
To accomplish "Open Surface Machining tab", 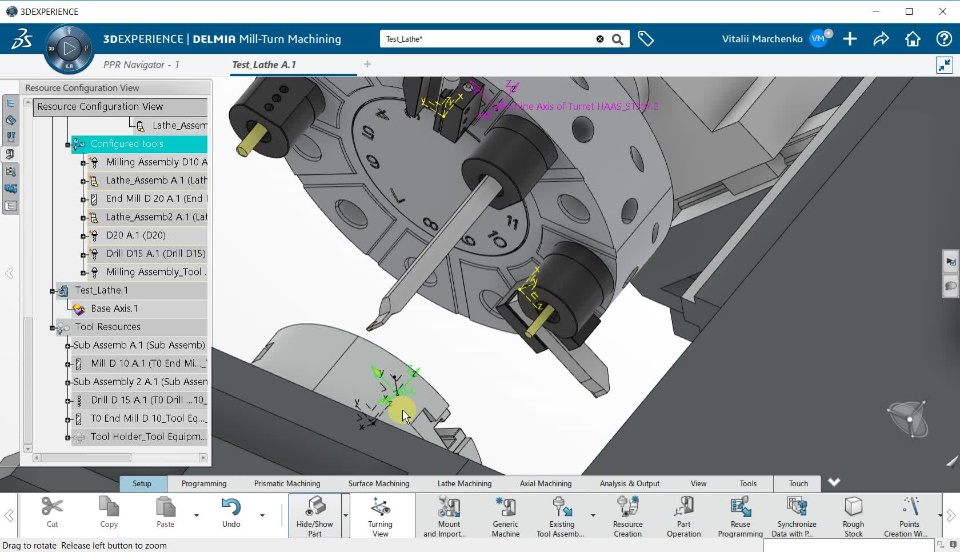I will coord(379,483).
